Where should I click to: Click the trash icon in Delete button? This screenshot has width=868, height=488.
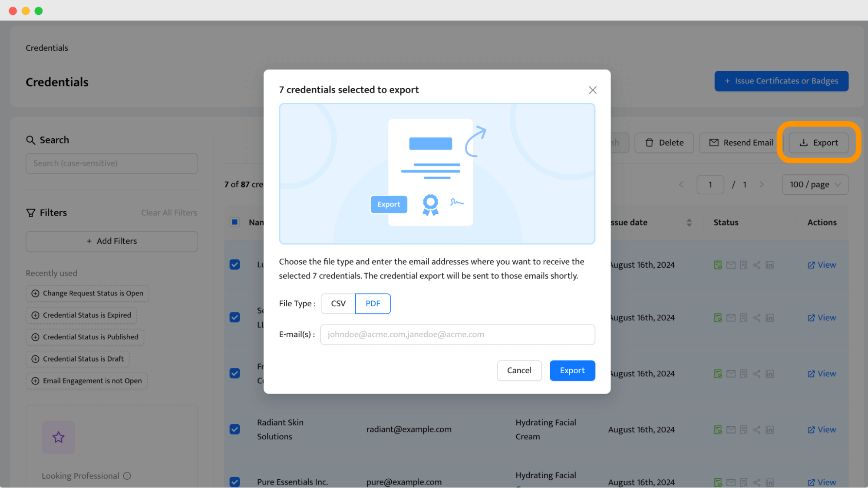click(649, 143)
